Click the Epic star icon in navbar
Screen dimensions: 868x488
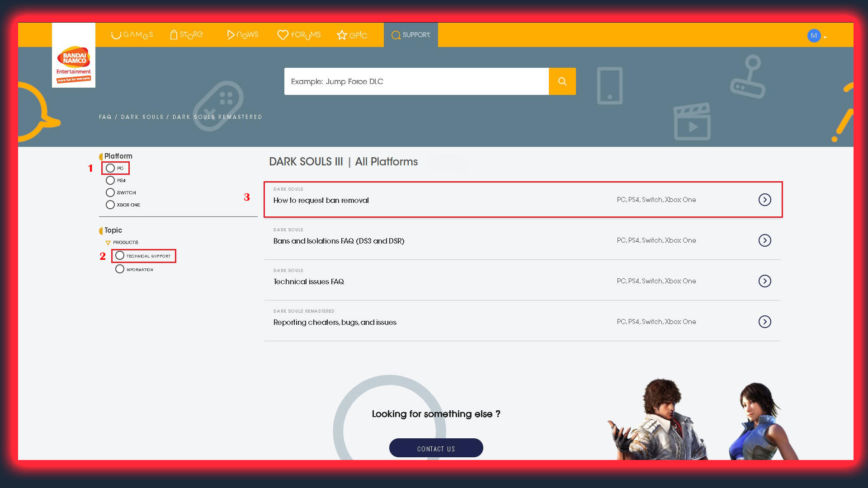point(342,35)
